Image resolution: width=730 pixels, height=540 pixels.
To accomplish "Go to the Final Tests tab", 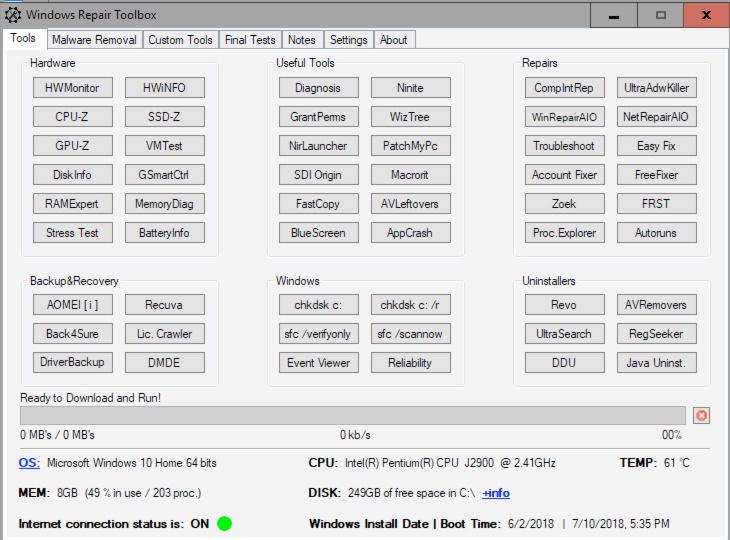I will point(250,40).
